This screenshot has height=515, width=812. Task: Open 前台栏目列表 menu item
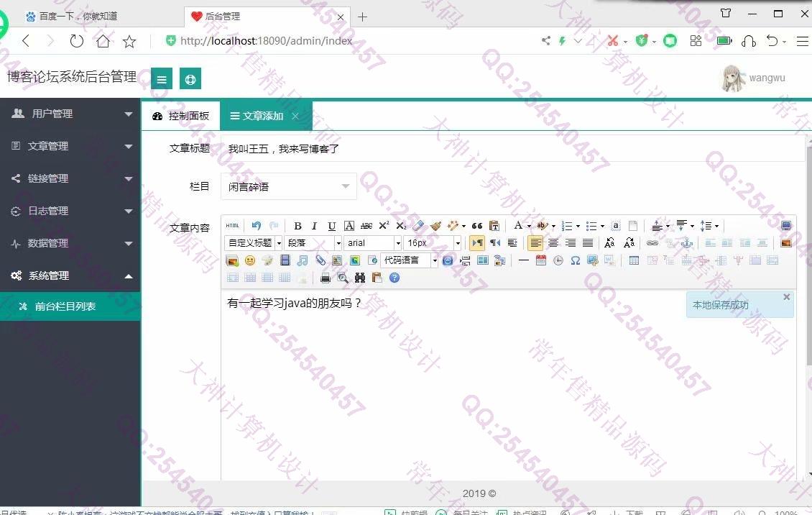coord(70,306)
